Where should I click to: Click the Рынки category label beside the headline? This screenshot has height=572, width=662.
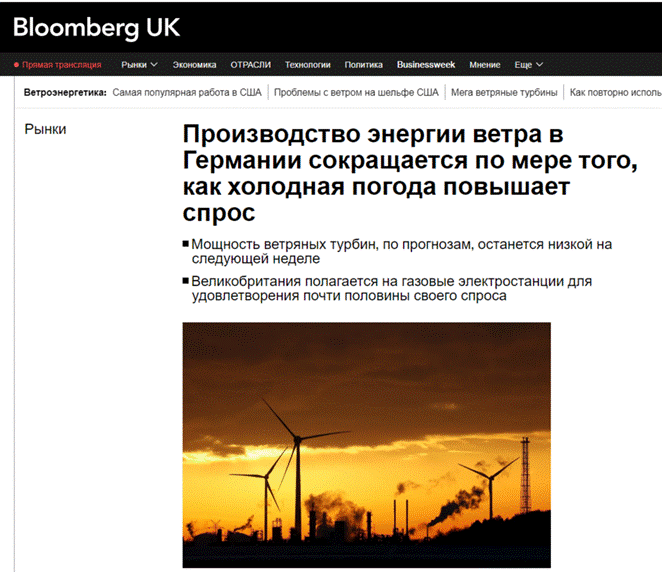tap(45, 129)
